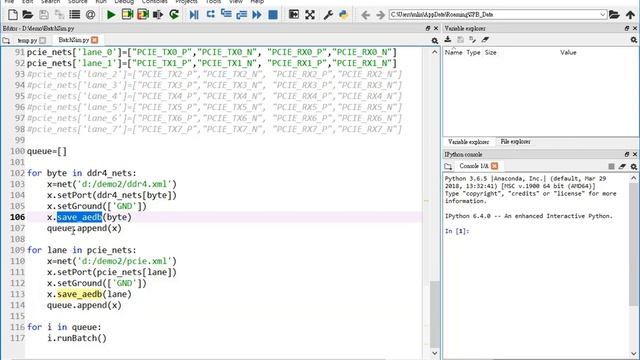Go forward with the right arrow

(380, 15)
